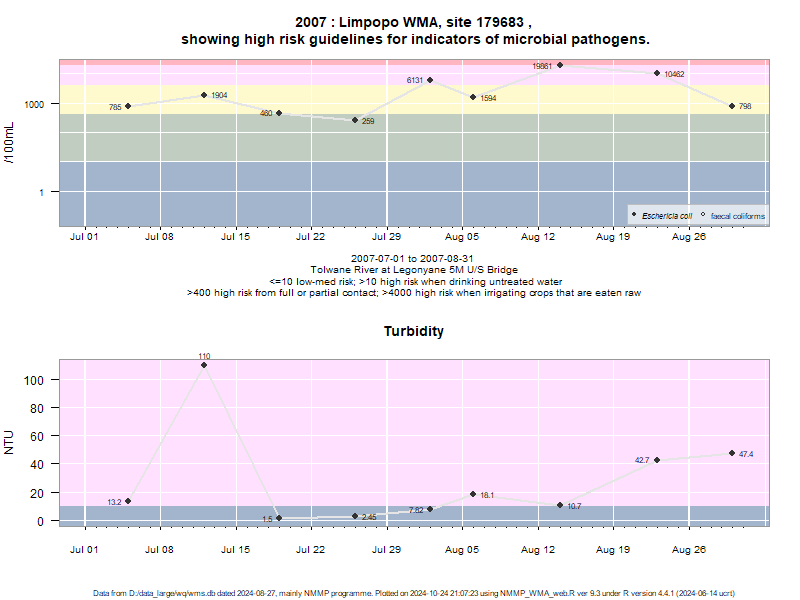Viewport: 800px width, 600px height.
Task: Click the data point labeled 460
Action: (279, 113)
